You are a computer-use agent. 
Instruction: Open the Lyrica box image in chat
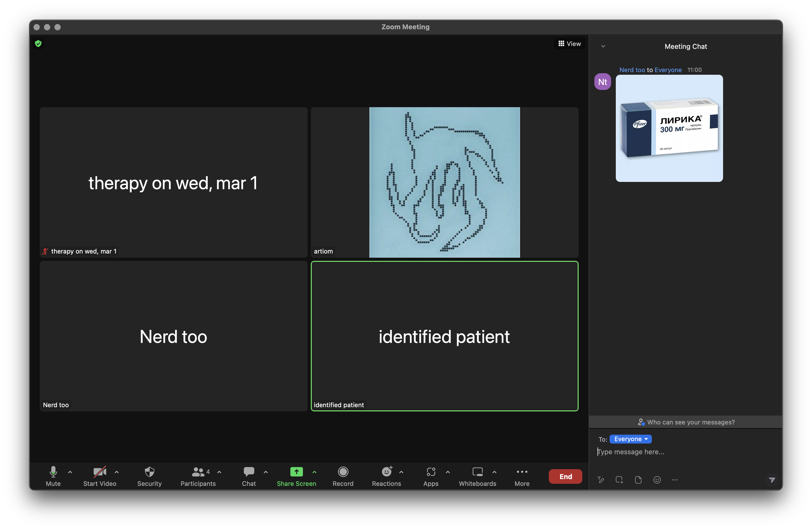[669, 128]
